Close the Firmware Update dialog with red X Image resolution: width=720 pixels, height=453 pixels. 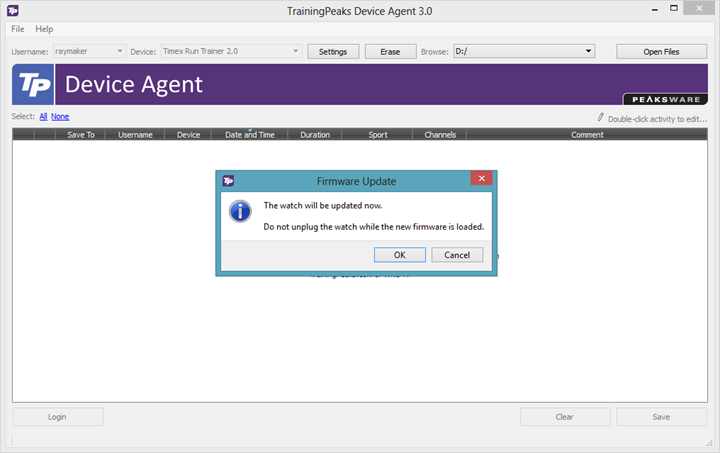click(481, 178)
